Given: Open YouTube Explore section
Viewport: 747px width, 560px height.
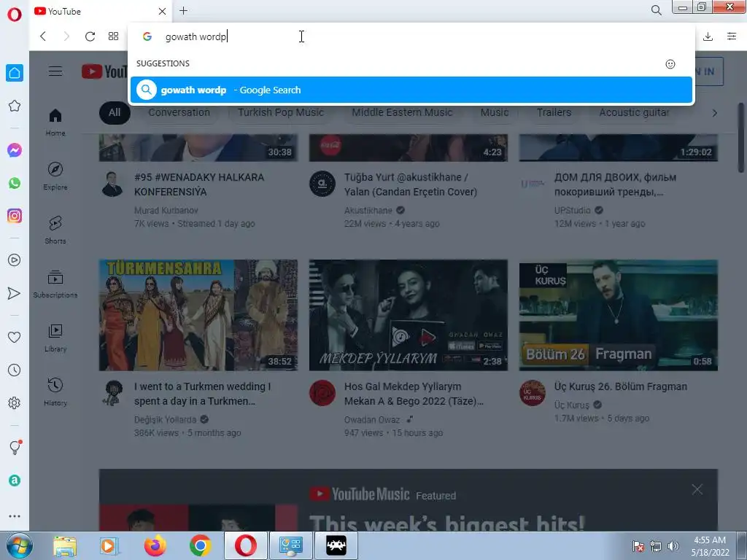Looking at the screenshot, I should click(55, 176).
